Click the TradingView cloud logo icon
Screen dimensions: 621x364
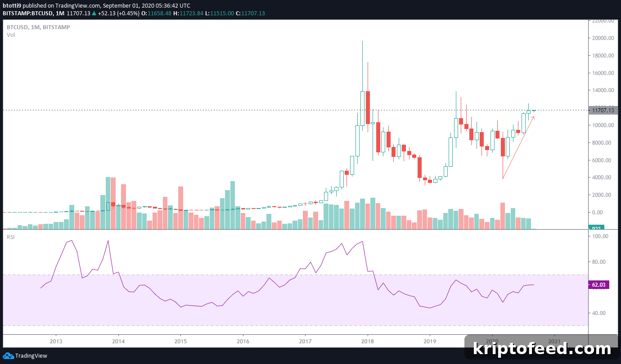[8, 356]
